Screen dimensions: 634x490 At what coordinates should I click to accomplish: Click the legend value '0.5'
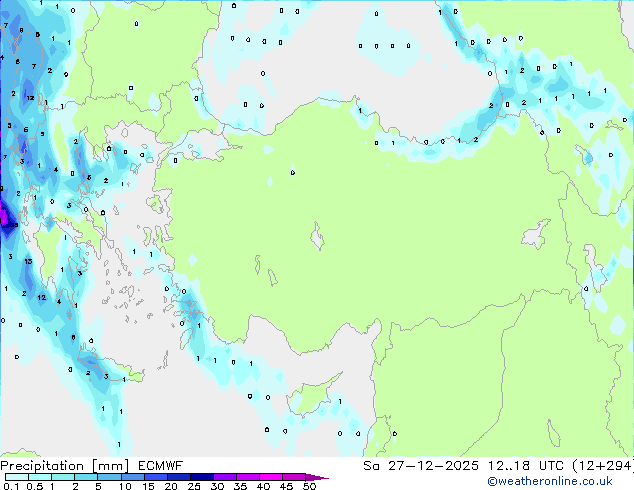click(34, 486)
